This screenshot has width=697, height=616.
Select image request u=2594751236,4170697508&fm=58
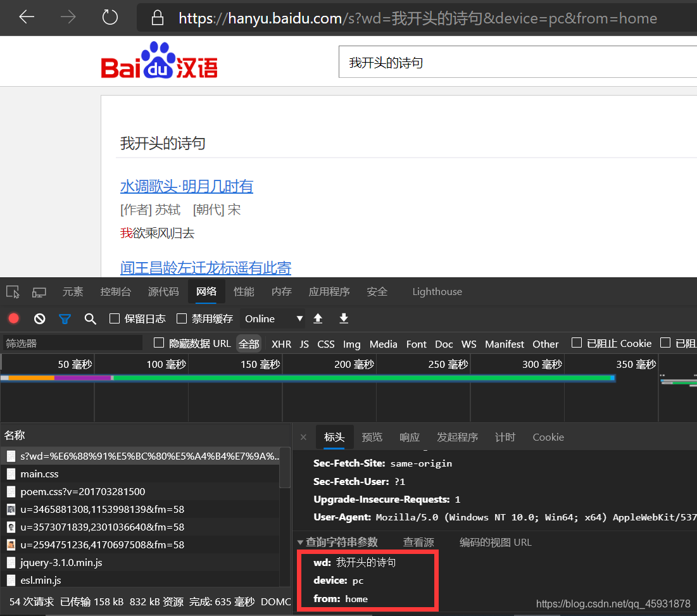pyautogui.click(x=141, y=545)
